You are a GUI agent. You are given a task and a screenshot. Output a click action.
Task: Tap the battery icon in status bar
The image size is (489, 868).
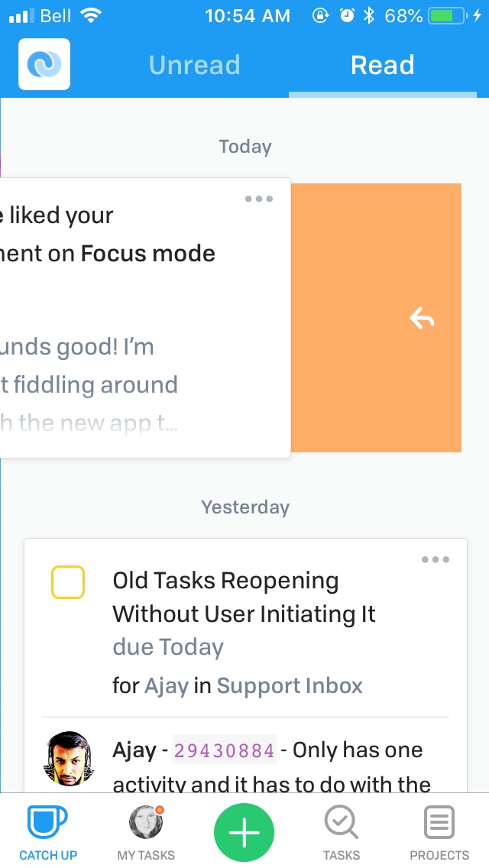pyautogui.click(x=448, y=16)
